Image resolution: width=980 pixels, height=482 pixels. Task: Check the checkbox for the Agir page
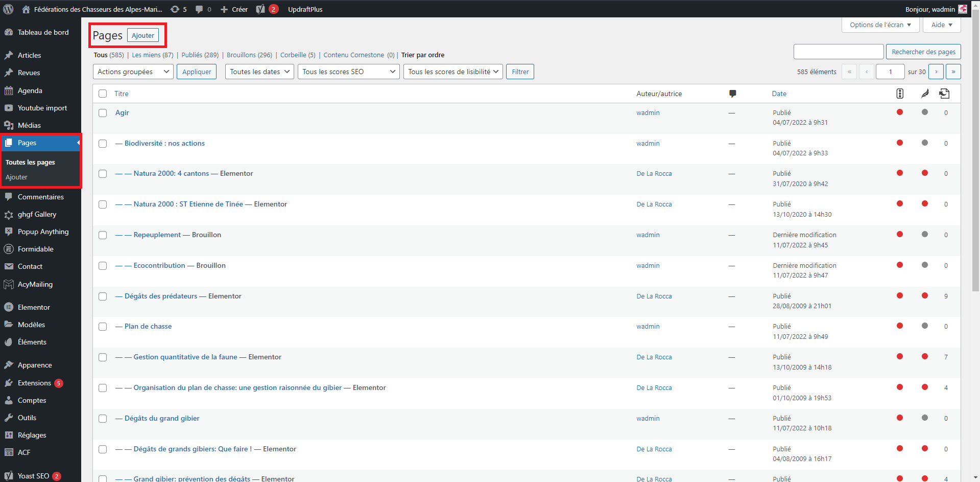coord(103,113)
